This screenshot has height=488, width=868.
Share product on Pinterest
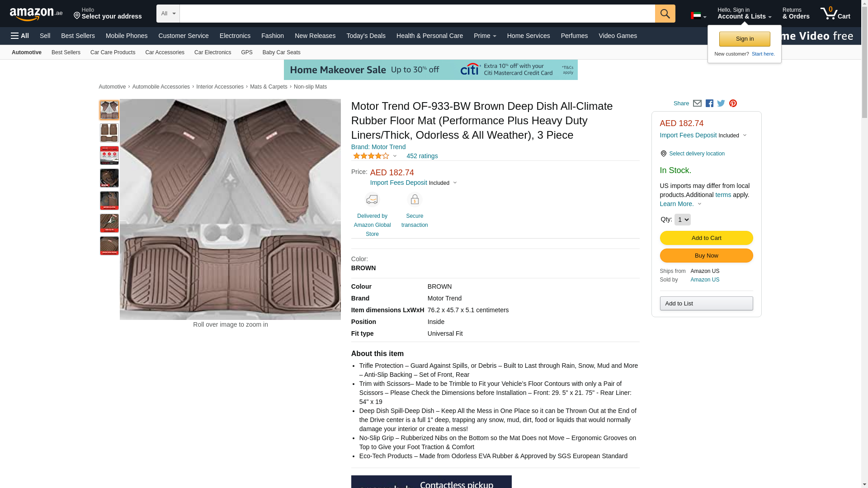point(733,103)
